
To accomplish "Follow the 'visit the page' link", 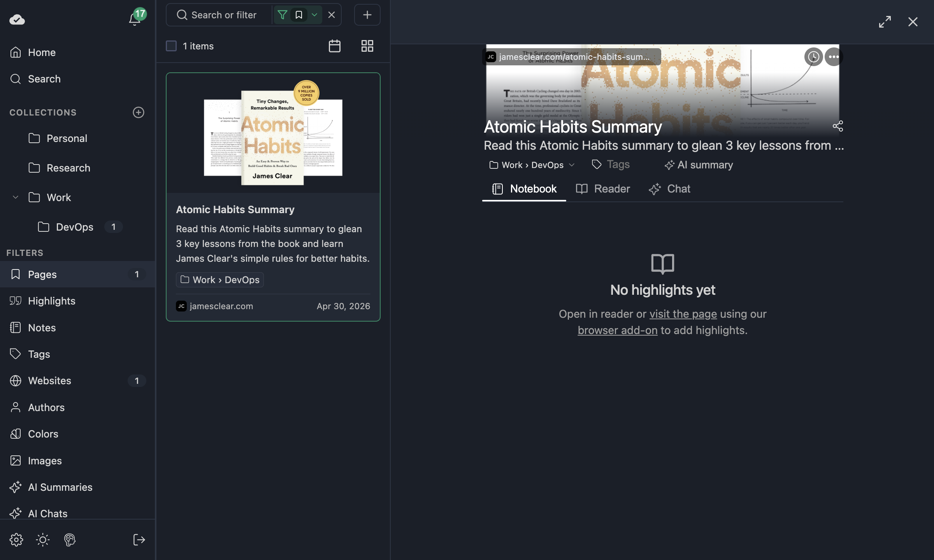I will pos(683,314).
